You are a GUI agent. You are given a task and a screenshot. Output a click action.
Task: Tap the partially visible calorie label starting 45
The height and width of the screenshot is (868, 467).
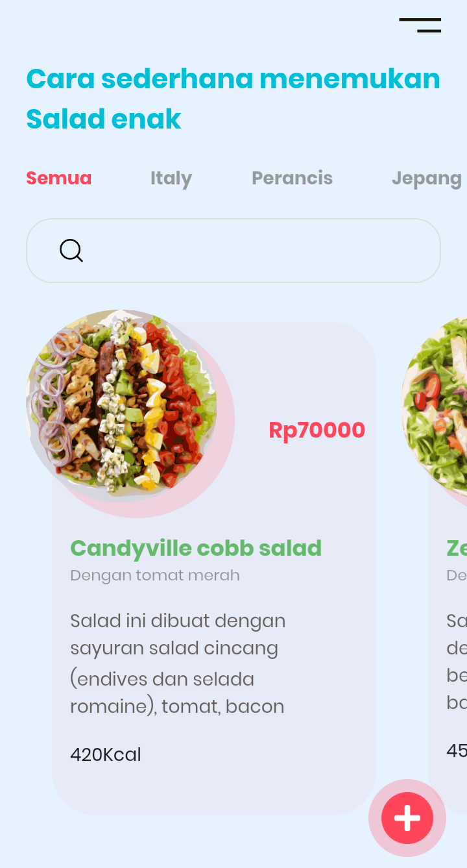[x=457, y=750]
